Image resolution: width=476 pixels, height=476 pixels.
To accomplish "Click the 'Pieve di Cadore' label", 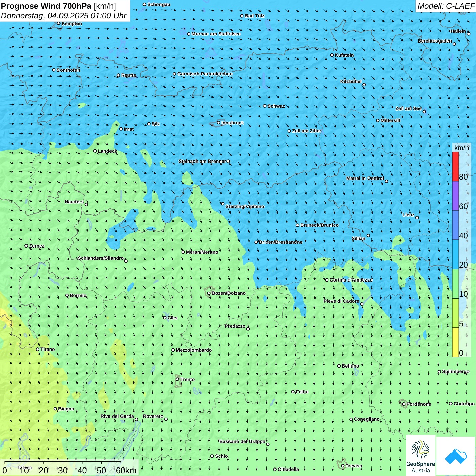I will 341,301.
